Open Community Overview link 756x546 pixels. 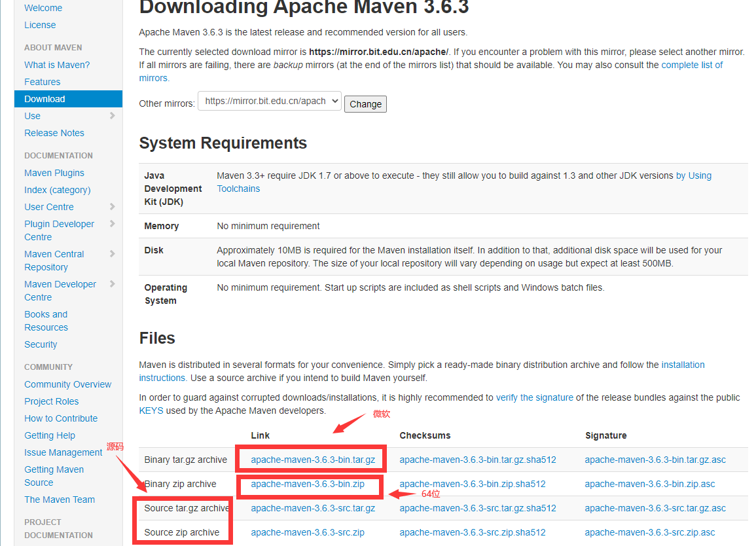pos(68,384)
